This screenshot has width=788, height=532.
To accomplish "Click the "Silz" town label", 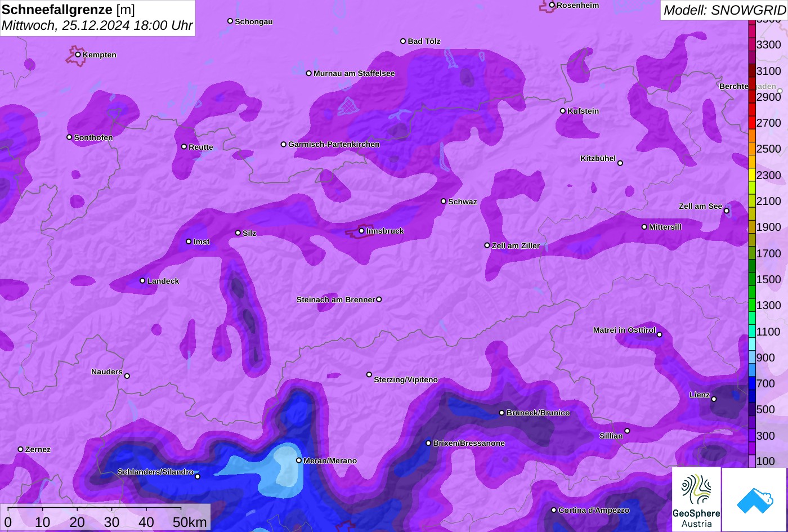I will [249, 233].
